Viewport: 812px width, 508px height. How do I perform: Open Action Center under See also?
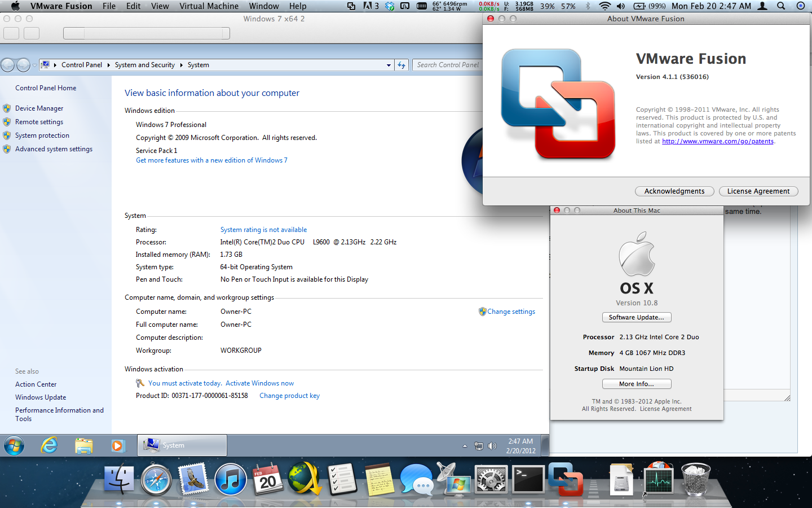(36, 384)
